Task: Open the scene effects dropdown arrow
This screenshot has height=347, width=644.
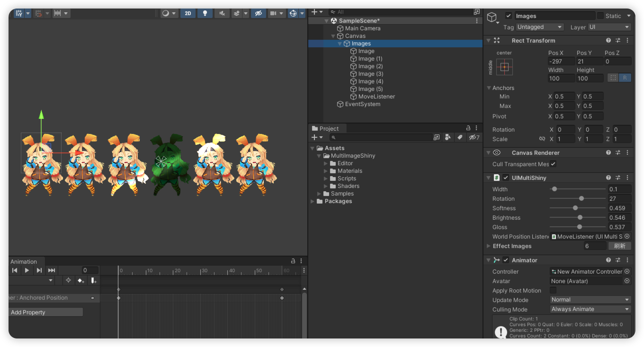Action: tap(246, 13)
